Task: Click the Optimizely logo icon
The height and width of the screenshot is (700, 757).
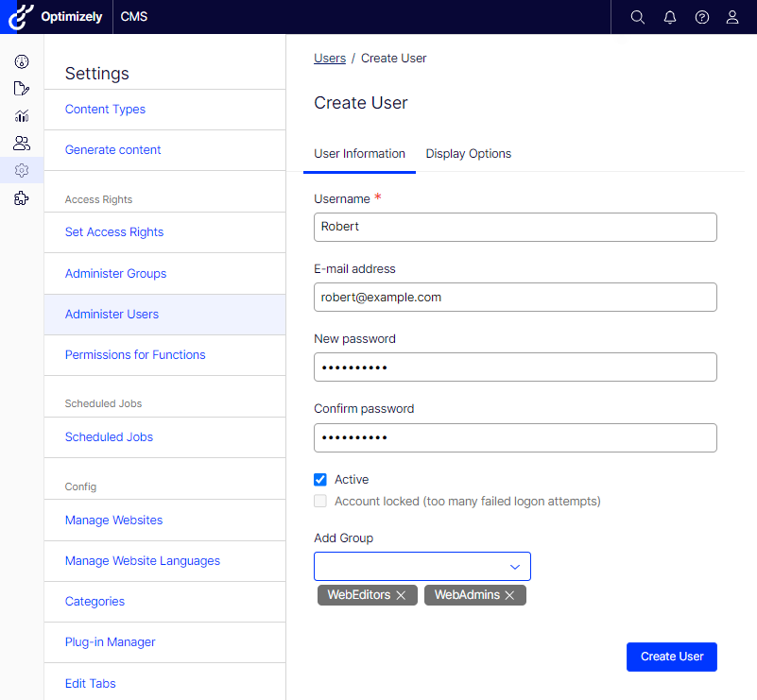Action: tap(20, 17)
